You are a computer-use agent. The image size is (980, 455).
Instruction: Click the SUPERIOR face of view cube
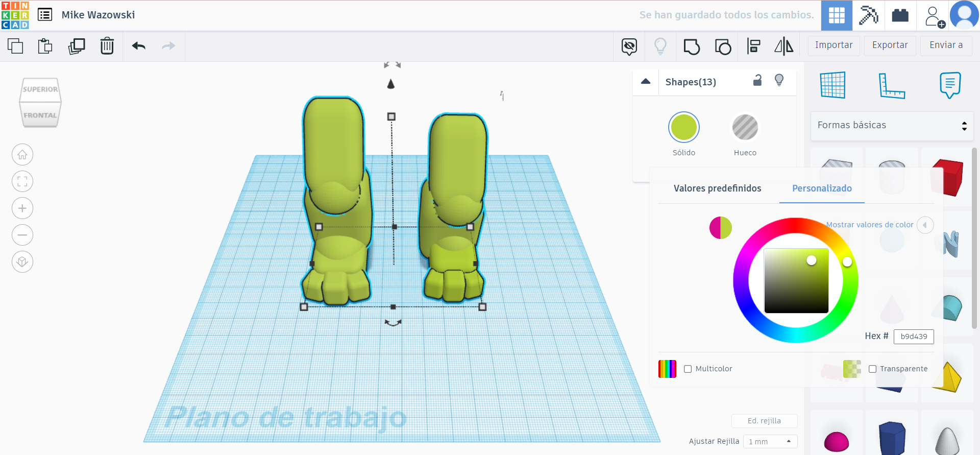(x=40, y=89)
